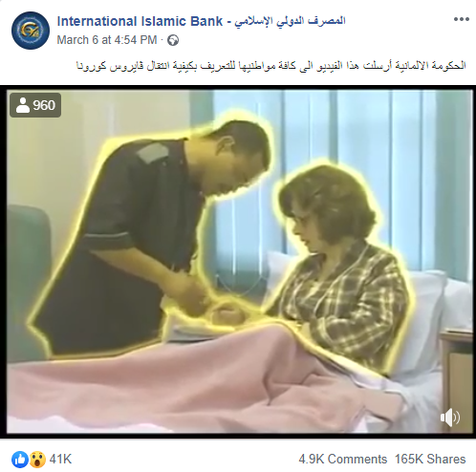The height and width of the screenshot is (472, 476).
Task: Click the Arabic post caption text
Action: pos(271,66)
